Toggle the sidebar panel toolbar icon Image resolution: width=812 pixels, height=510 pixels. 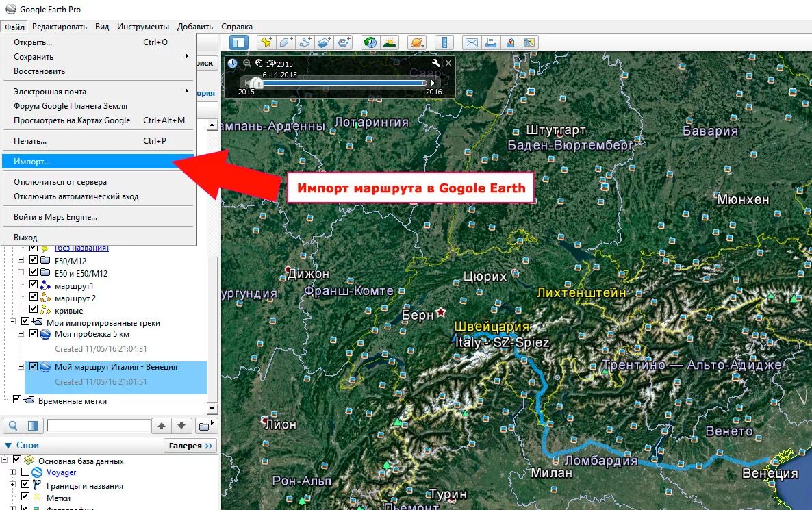click(239, 42)
